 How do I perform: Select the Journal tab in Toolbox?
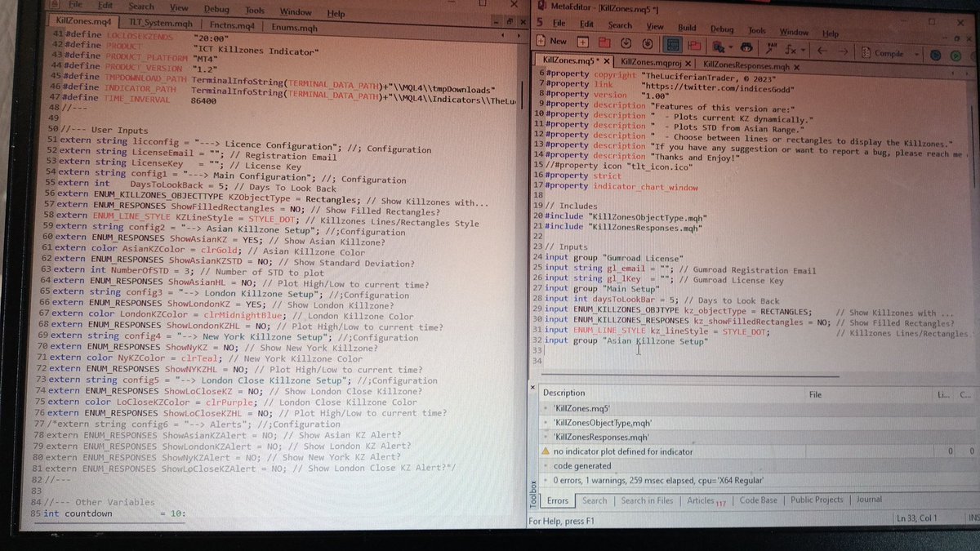click(869, 500)
